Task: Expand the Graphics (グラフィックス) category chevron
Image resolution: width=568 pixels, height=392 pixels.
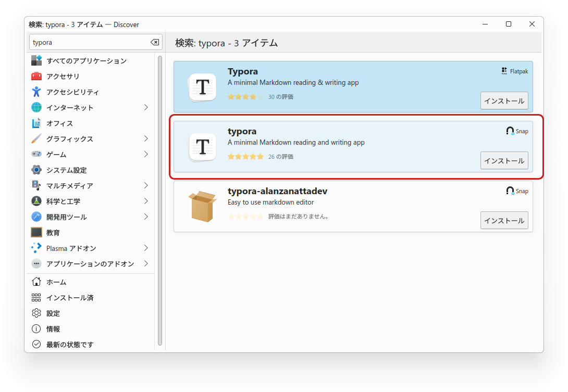Action: (146, 138)
